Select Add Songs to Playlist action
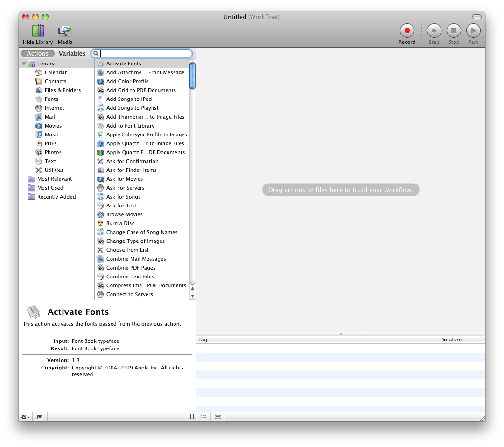Image resolution: width=504 pixels, height=447 pixels. pyautogui.click(x=142, y=108)
